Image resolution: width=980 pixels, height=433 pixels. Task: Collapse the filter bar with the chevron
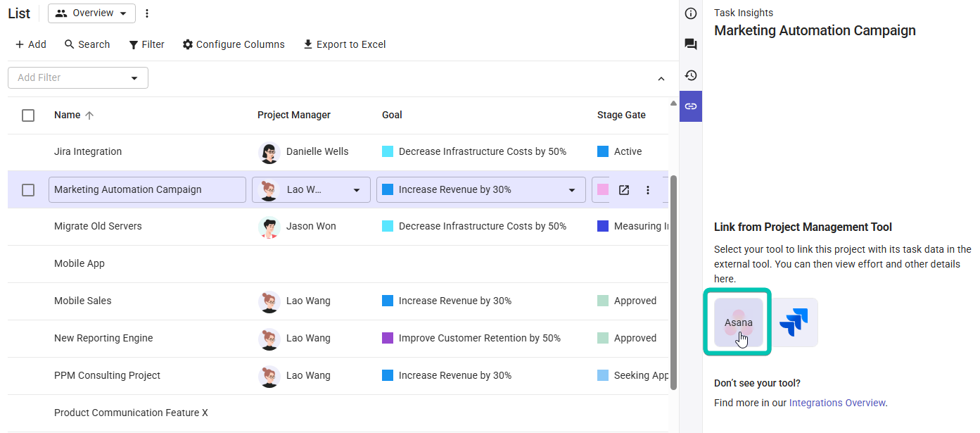coord(661,78)
